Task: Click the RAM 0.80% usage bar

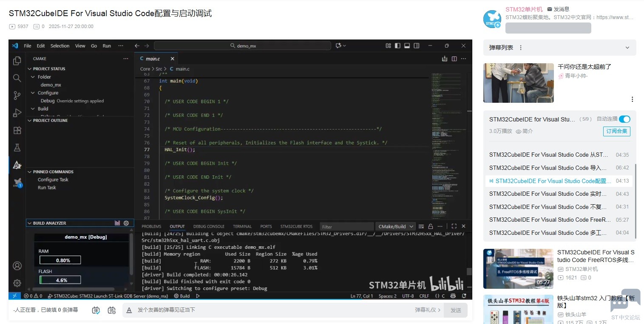Action: [60, 260]
